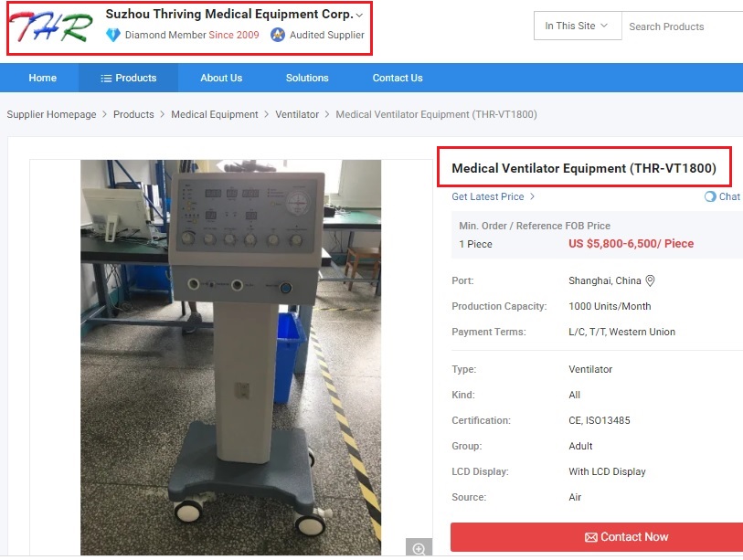Click the Search Products input field
This screenshot has width=743, height=560.
(x=683, y=26)
